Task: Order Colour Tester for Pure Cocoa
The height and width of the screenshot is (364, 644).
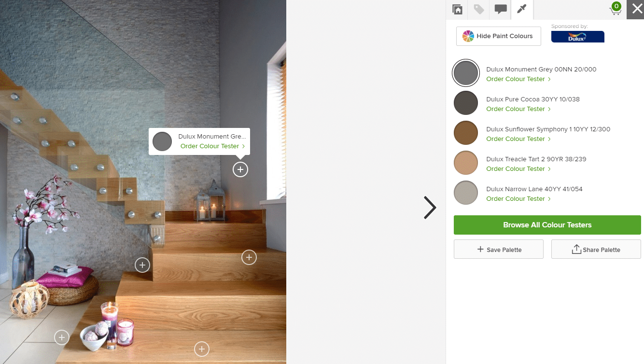Action: [x=518, y=109]
